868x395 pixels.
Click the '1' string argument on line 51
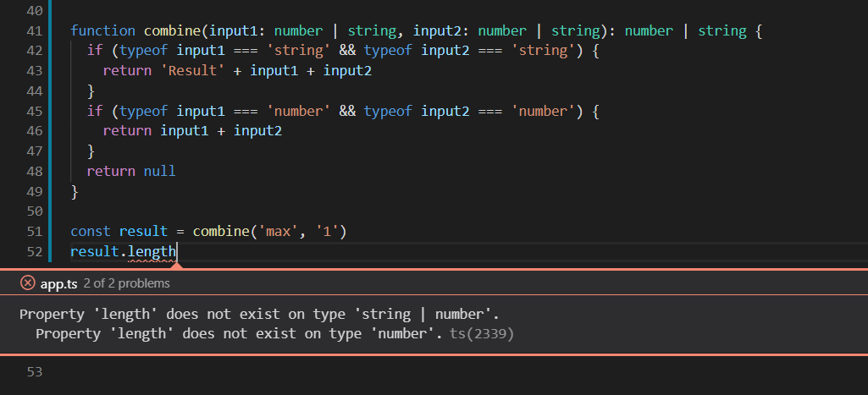tap(327, 231)
